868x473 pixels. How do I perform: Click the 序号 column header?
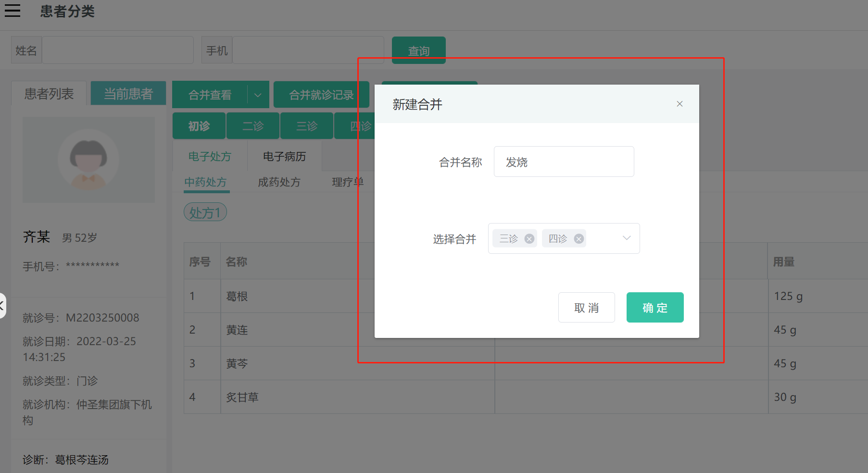coord(200,261)
